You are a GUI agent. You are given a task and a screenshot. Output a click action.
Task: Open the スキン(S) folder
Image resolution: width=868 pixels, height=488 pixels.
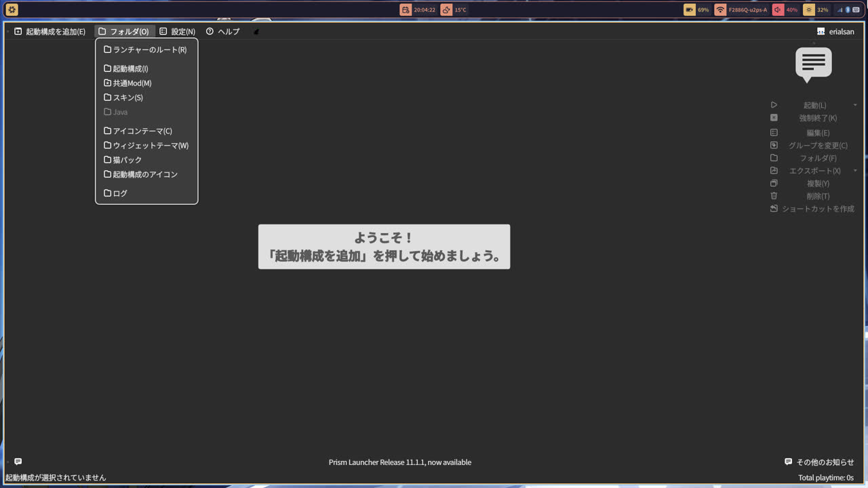[146, 98]
